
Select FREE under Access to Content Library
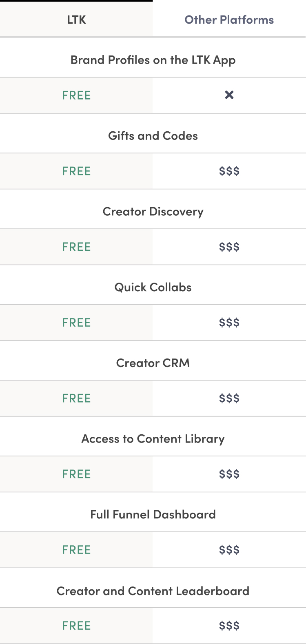click(x=76, y=474)
